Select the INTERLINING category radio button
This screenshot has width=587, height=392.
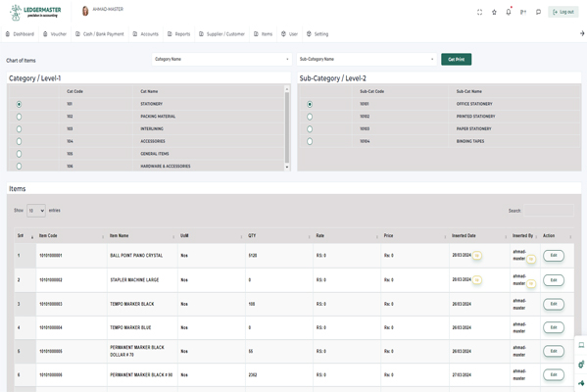click(x=19, y=128)
